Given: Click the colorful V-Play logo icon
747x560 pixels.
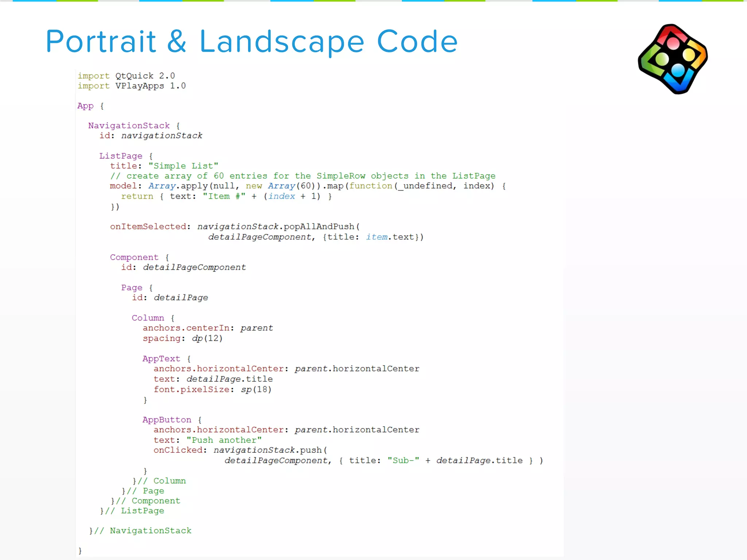Looking at the screenshot, I should tap(673, 59).
